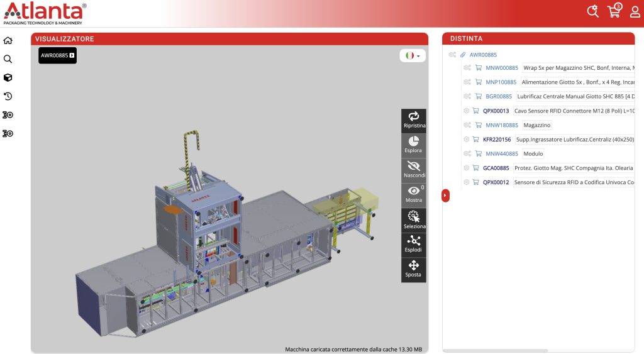Open the 3D cube viewer sidebar icon
Viewport: 644px width, 354px height.
8,77
